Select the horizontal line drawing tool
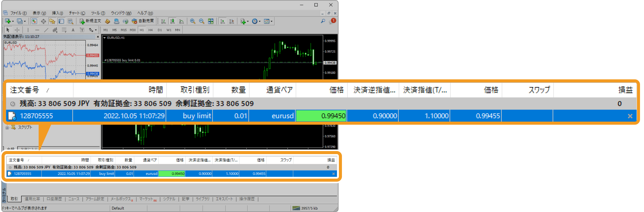 (37, 30)
